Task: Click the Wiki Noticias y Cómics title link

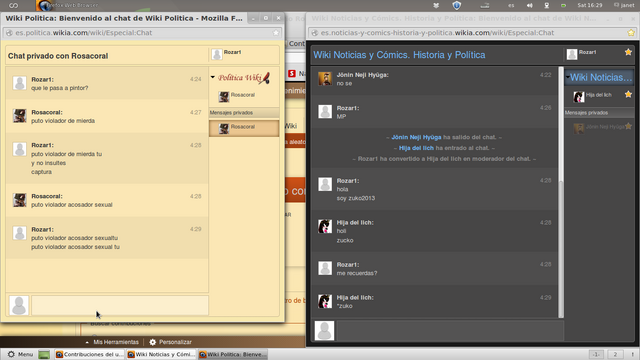Action: pyautogui.click(x=399, y=55)
